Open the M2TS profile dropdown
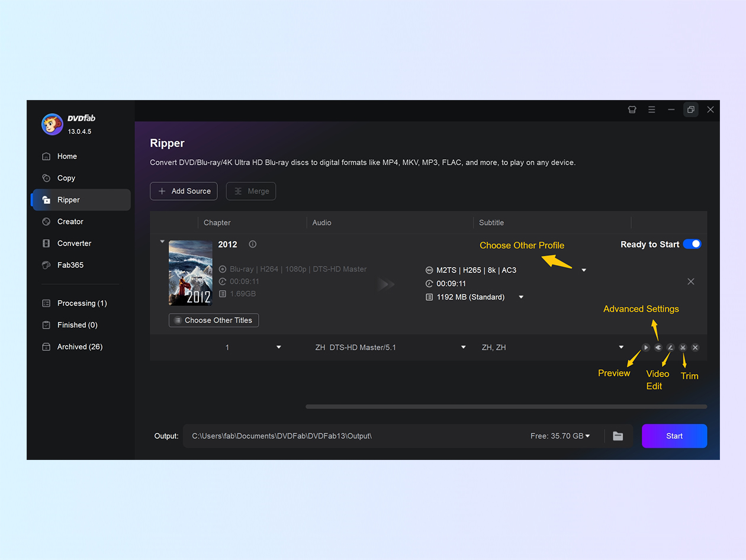Image resolution: width=746 pixels, height=560 pixels. pyautogui.click(x=584, y=269)
